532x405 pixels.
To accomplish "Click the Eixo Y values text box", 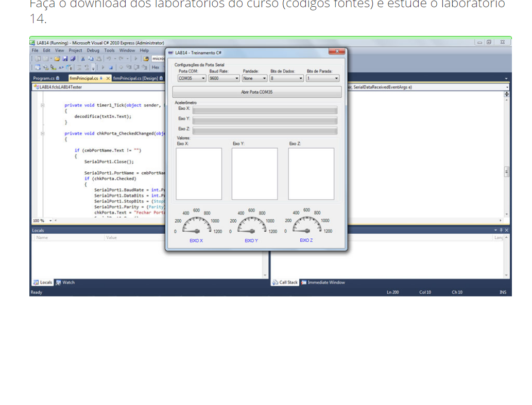I will pyautogui.click(x=254, y=174).
